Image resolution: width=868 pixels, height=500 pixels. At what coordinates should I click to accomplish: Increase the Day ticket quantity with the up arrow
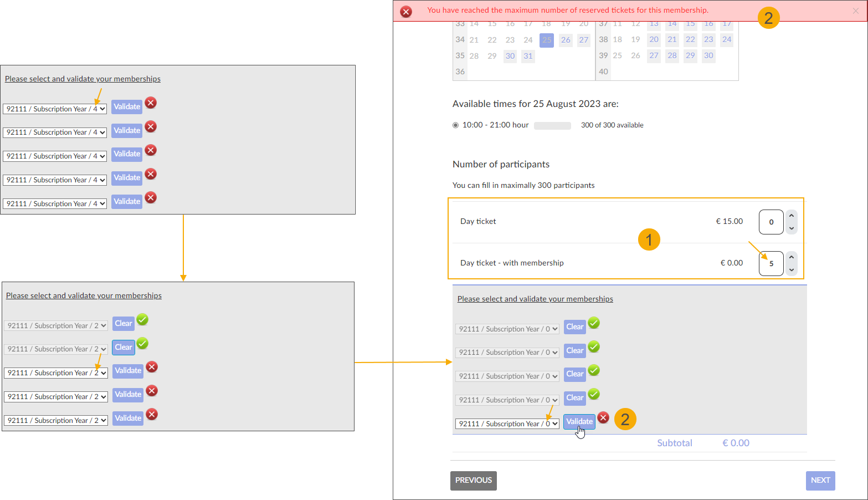[792, 216]
